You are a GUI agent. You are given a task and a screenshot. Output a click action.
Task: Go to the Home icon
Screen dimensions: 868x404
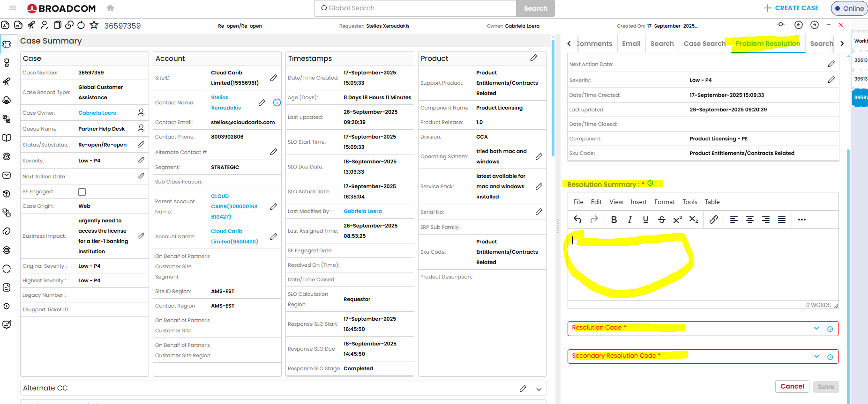click(x=110, y=8)
